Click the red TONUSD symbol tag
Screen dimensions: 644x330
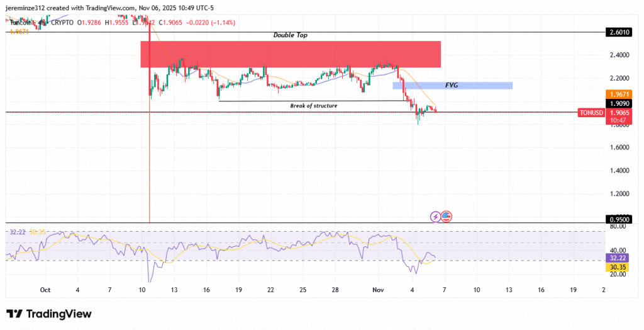point(591,112)
